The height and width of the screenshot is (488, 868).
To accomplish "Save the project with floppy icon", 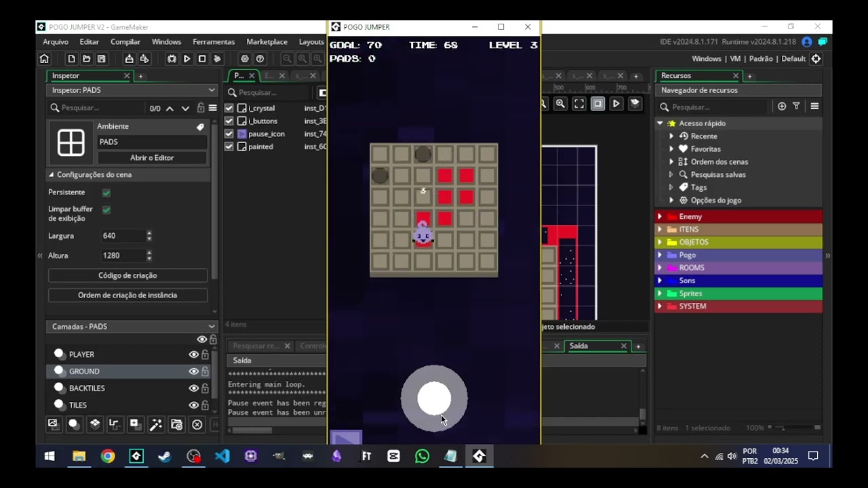I will (x=102, y=59).
